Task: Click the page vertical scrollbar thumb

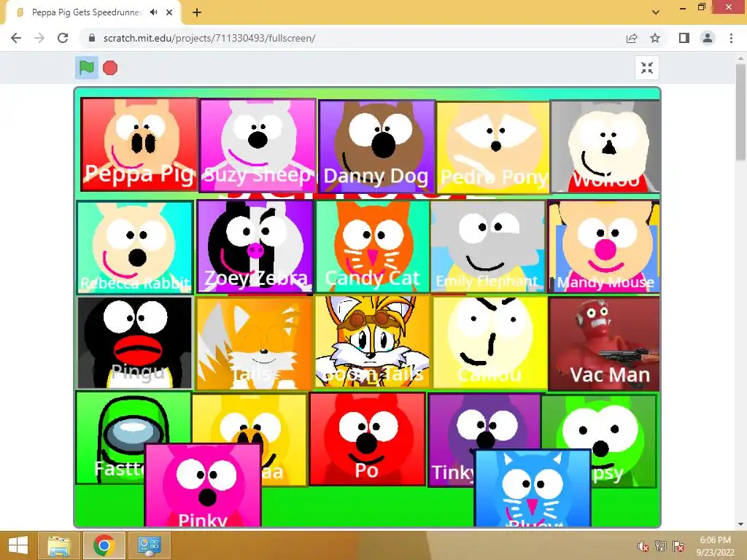Action: [x=741, y=112]
